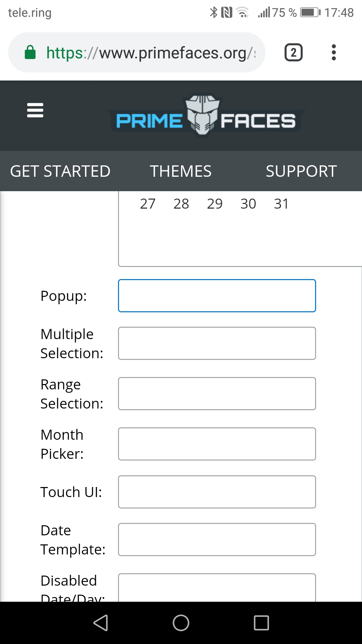Click the Month Picker field
The height and width of the screenshot is (644, 362).
click(x=217, y=444)
